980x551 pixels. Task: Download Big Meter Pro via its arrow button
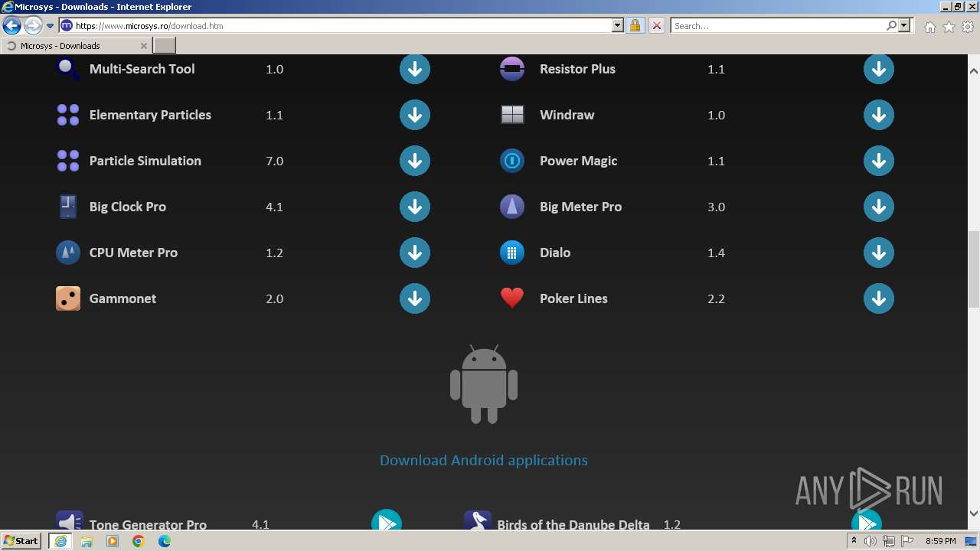878,207
